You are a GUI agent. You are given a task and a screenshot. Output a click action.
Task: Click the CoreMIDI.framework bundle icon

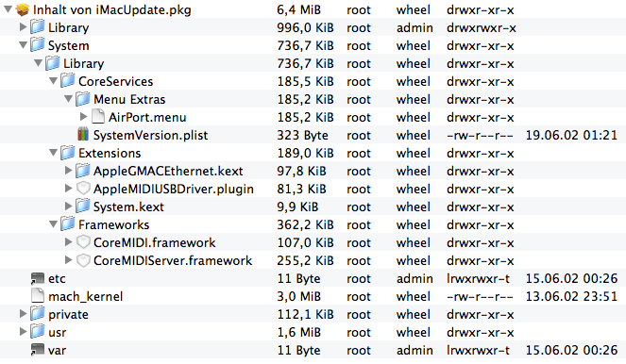pos(83,242)
